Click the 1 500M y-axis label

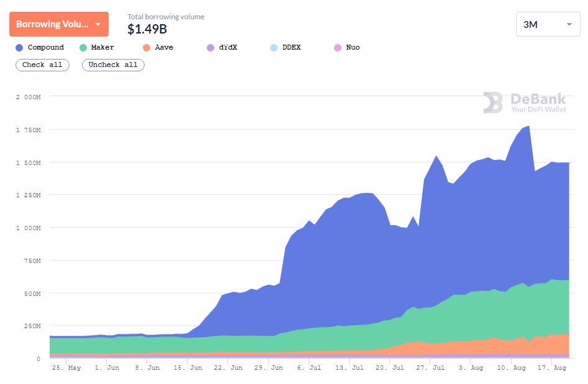pos(29,163)
